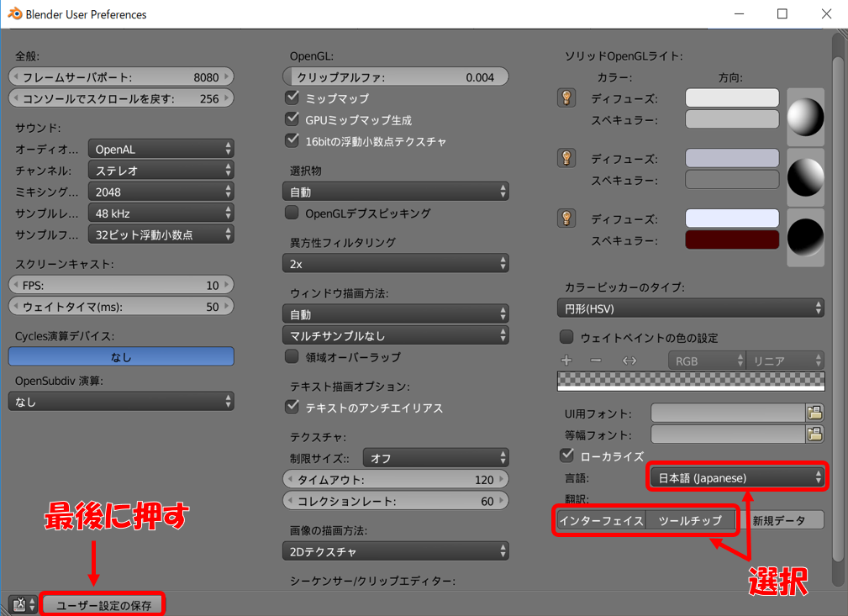Viewport: 848px width, 616px height.
Task: Click the FPS value field under スクリーンキャスト
Action: click(x=121, y=285)
